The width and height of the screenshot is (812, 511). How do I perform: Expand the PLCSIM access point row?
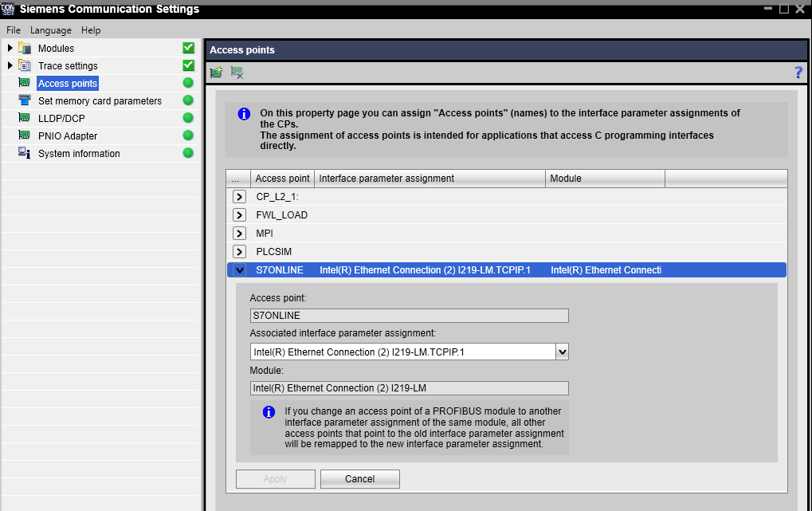239,252
